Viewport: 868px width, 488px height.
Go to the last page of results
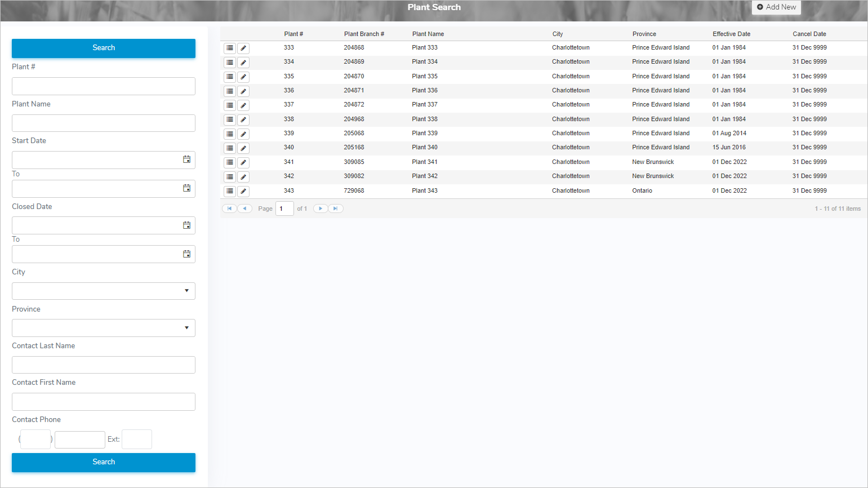336,208
